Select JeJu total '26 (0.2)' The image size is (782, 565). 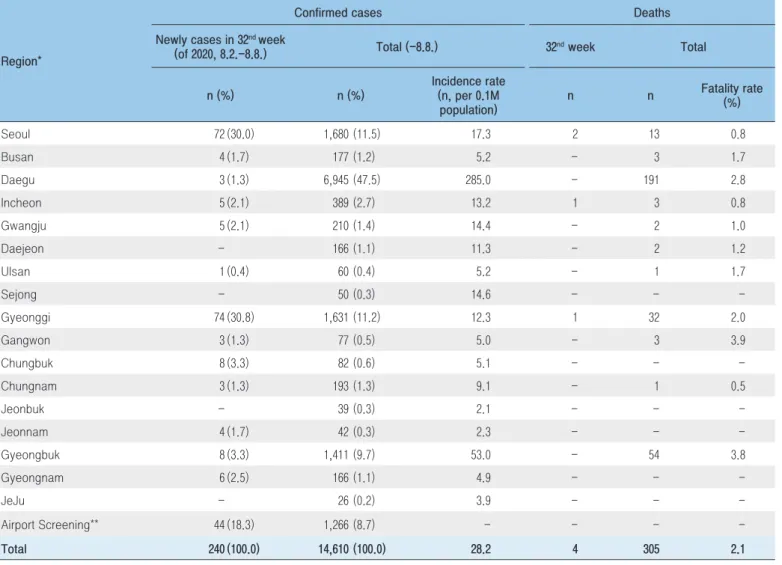(356, 501)
